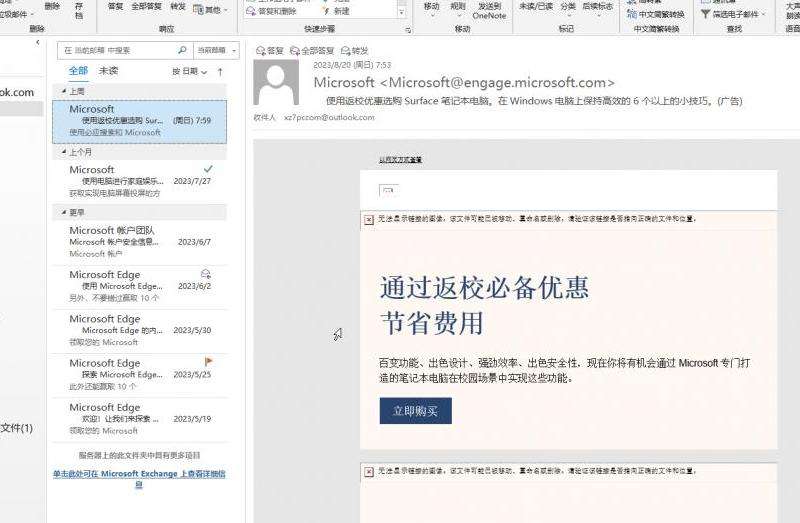This screenshot has width=800, height=523.
Task: Click the completed checkmark flag on 2023/7/27 email
Action: (208, 169)
